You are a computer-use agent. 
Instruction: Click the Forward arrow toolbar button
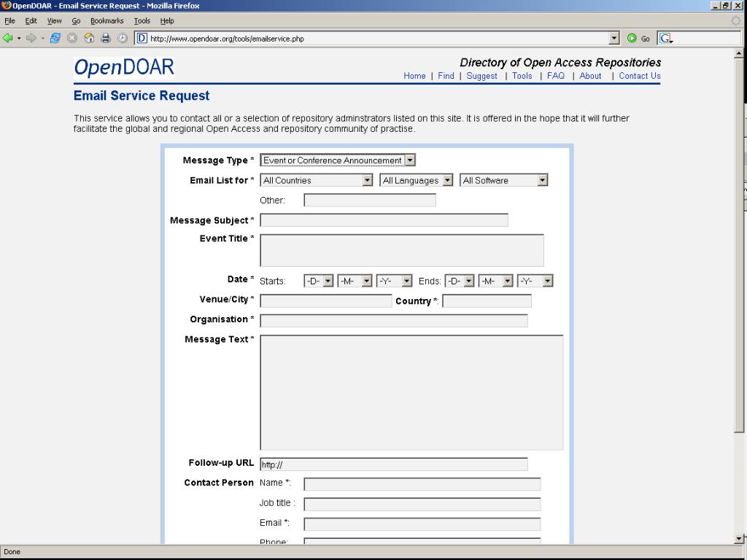click(31, 38)
